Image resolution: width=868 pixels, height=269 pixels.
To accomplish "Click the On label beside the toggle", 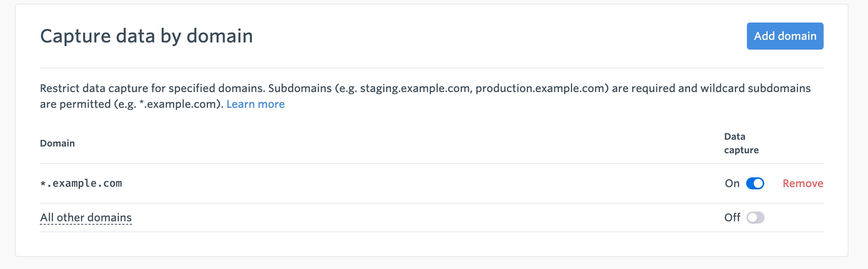I will coord(732,183).
